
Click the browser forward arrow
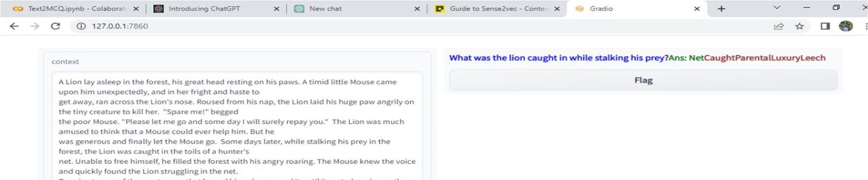point(34,26)
